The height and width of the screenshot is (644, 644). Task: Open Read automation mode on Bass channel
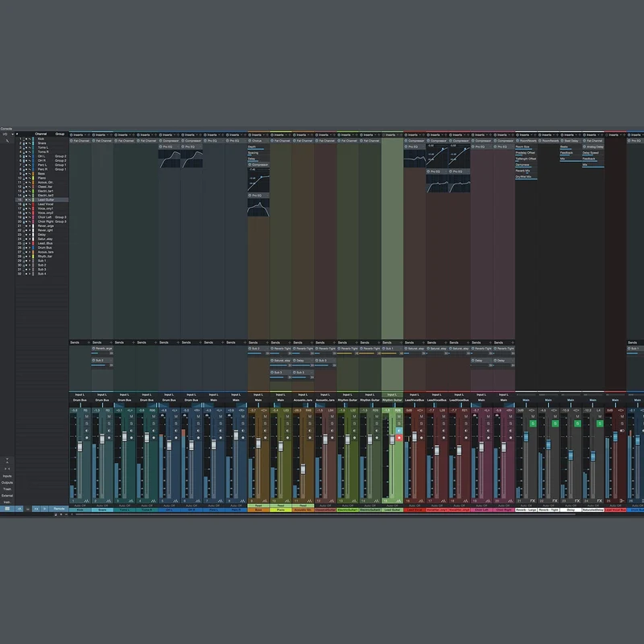[258, 506]
